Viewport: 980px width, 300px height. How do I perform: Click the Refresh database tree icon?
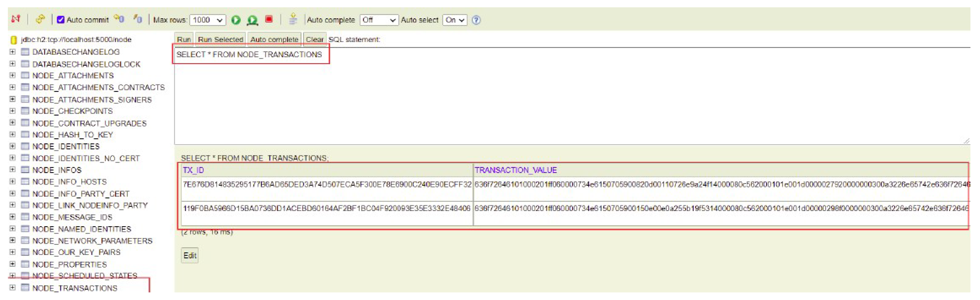[40, 19]
